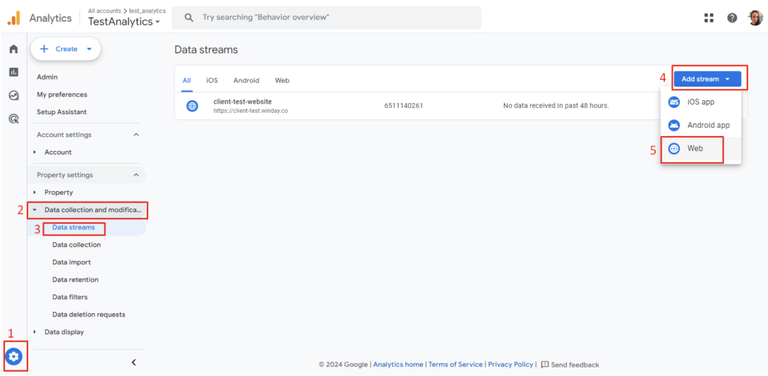The image size is (768, 376).
Task: Switch to the Web streams tab
Action: point(282,80)
